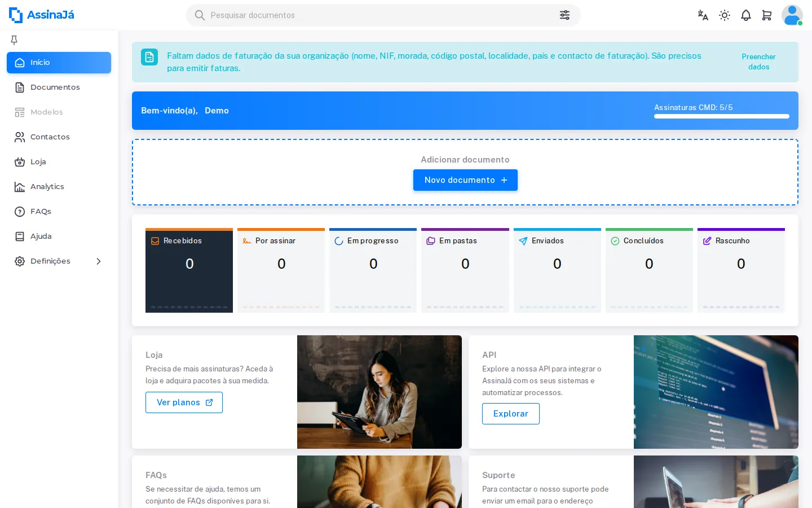This screenshot has width=812, height=508.
Task: Open Documentos in sidebar
Action: pos(59,87)
